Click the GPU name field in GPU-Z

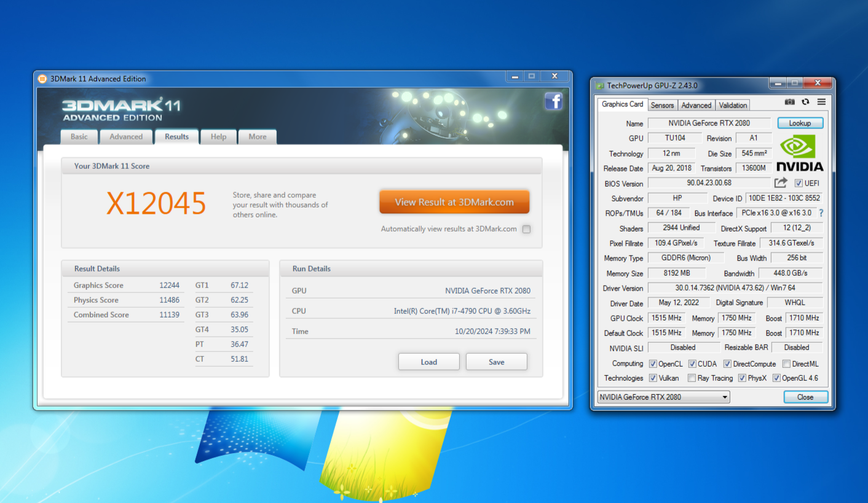(x=709, y=123)
